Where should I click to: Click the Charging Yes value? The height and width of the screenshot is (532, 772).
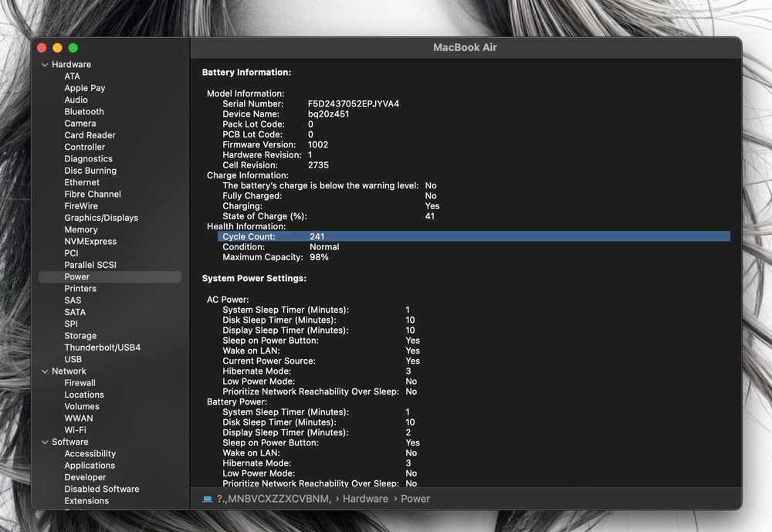pyautogui.click(x=432, y=206)
